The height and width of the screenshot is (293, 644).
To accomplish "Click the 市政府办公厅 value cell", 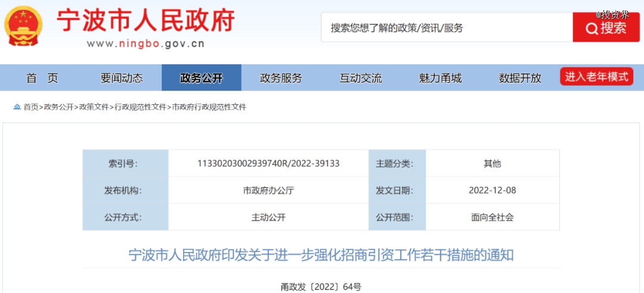I will tap(268, 191).
